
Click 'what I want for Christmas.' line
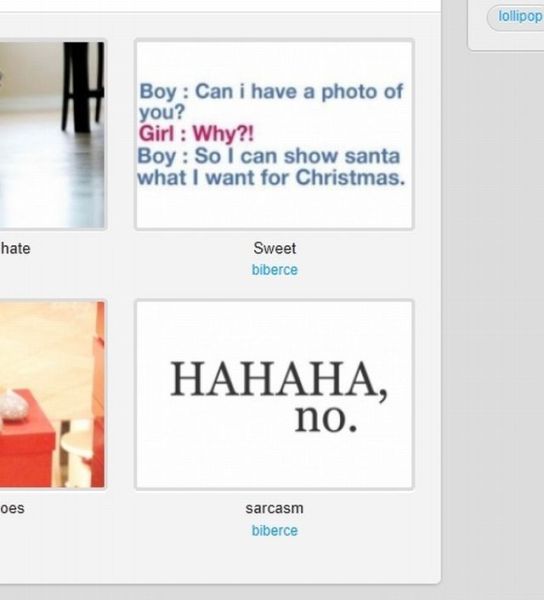[x=271, y=178]
